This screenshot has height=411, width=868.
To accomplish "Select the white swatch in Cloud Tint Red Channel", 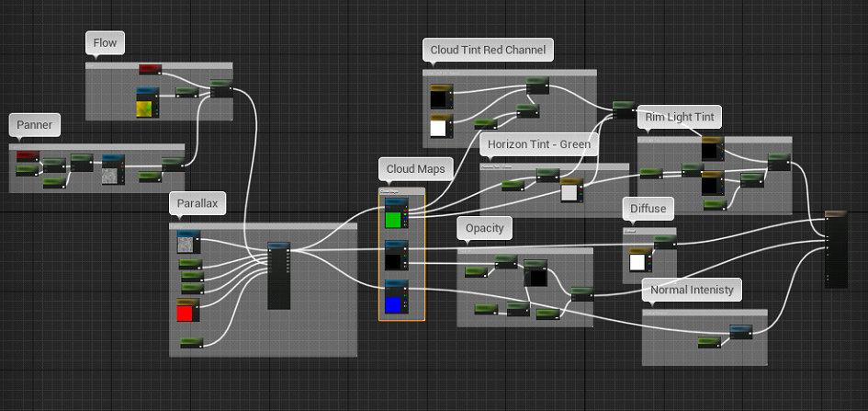I will point(439,128).
